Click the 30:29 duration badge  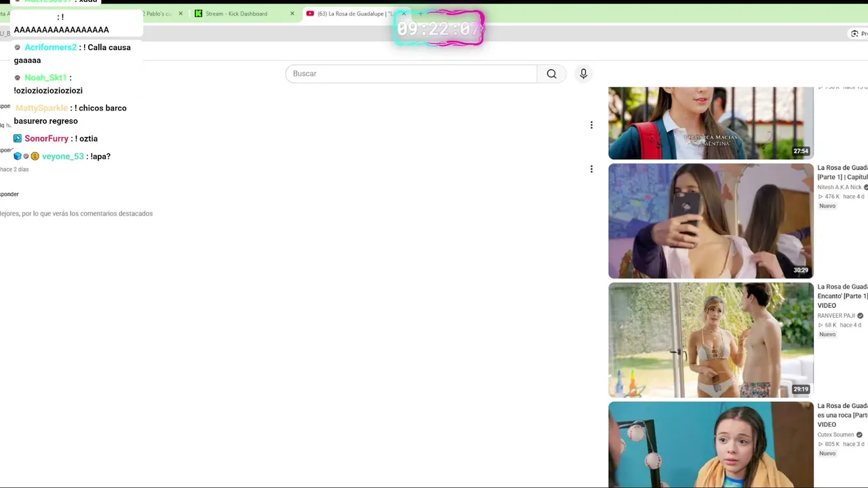point(801,270)
